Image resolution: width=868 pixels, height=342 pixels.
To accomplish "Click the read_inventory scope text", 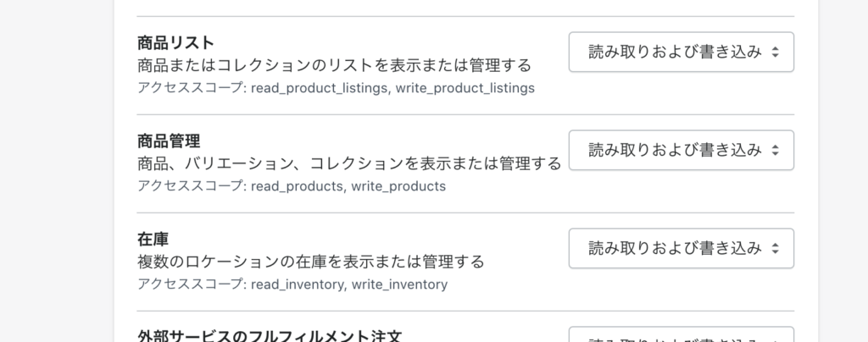I will (x=298, y=284).
